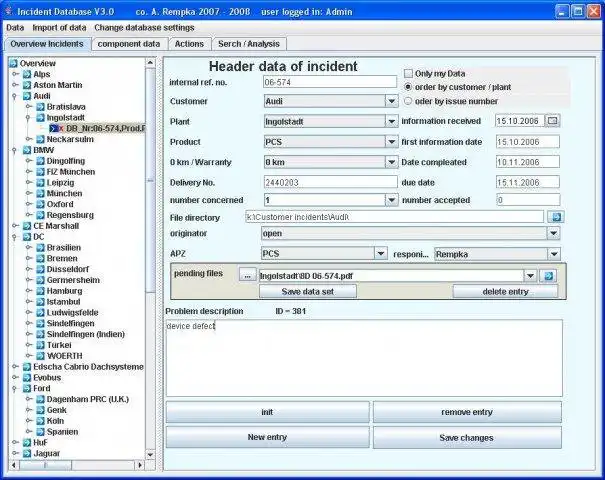Expand the Edscha Cabrio Dachsysteme node
This screenshot has width=605, height=480.
[15, 366]
